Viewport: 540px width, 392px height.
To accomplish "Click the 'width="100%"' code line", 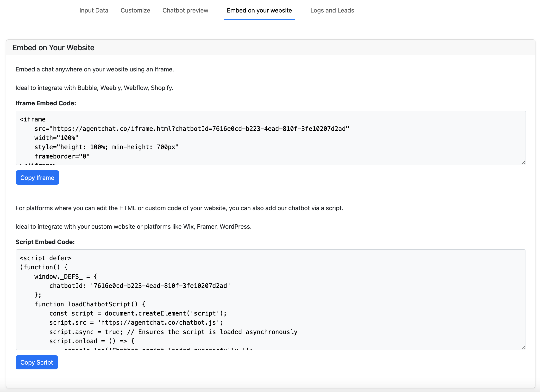I will pos(57,138).
